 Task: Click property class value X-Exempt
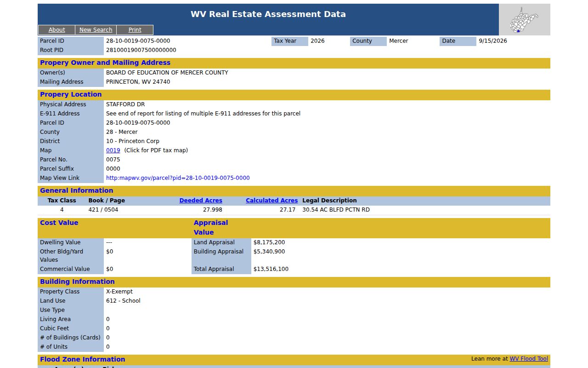click(119, 292)
